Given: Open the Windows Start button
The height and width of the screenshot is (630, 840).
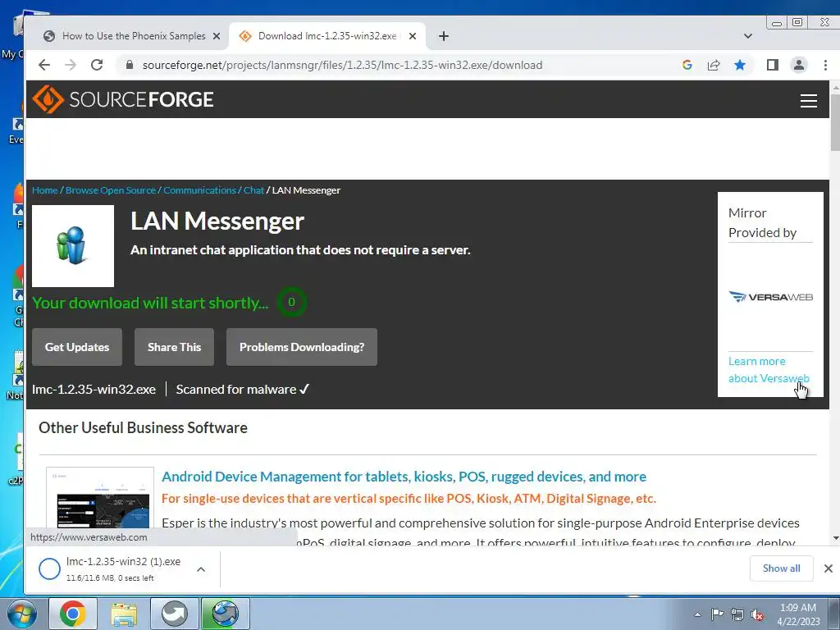Looking at the screenshot, I should tap(21, 614).
